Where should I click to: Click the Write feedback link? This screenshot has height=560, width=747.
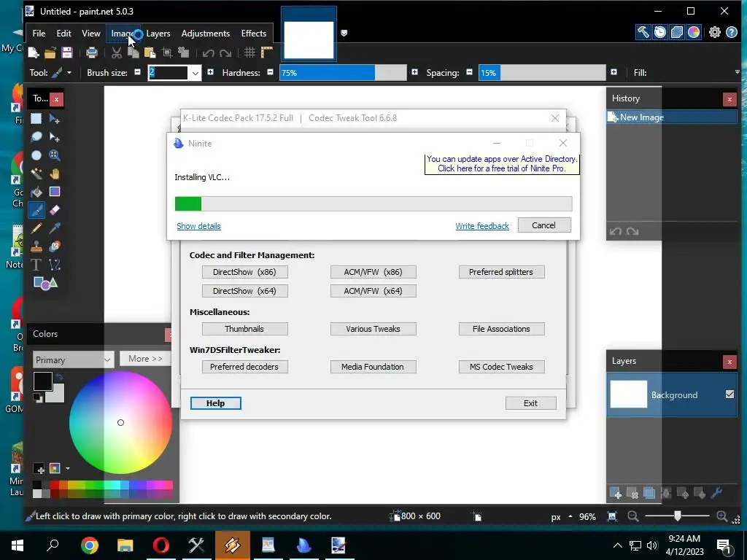tap(482, 226)
